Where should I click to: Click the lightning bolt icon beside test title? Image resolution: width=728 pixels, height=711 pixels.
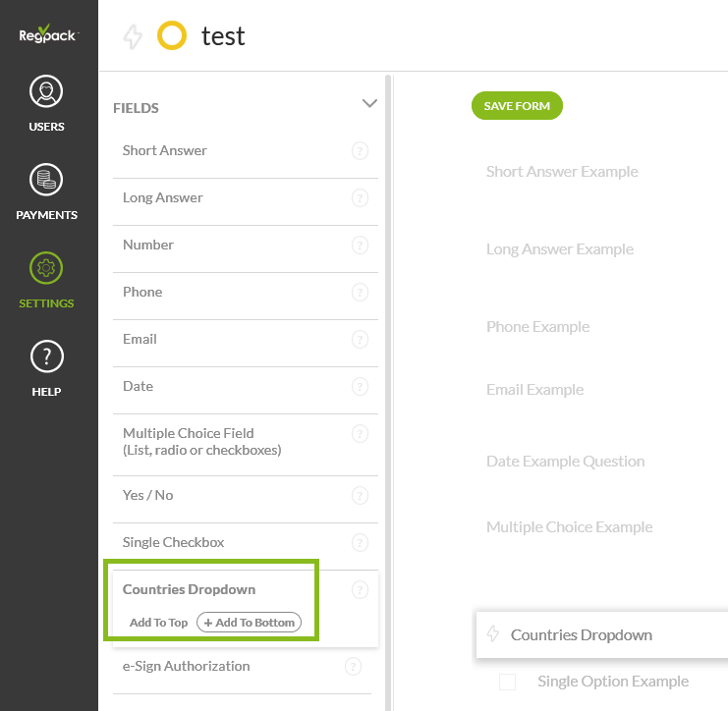pos(133,37)
